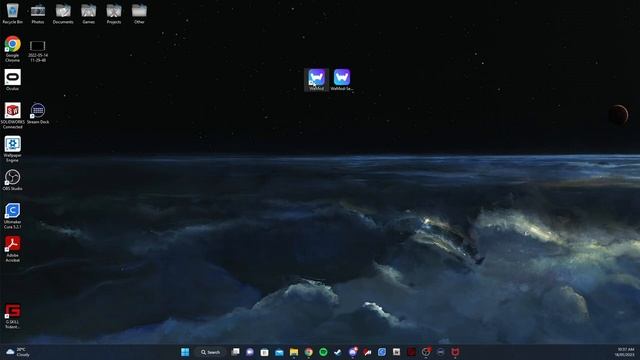Screen dimensions: 640x360
Task: Open Spotify from the taskbar
Action: tap(323, 352)
